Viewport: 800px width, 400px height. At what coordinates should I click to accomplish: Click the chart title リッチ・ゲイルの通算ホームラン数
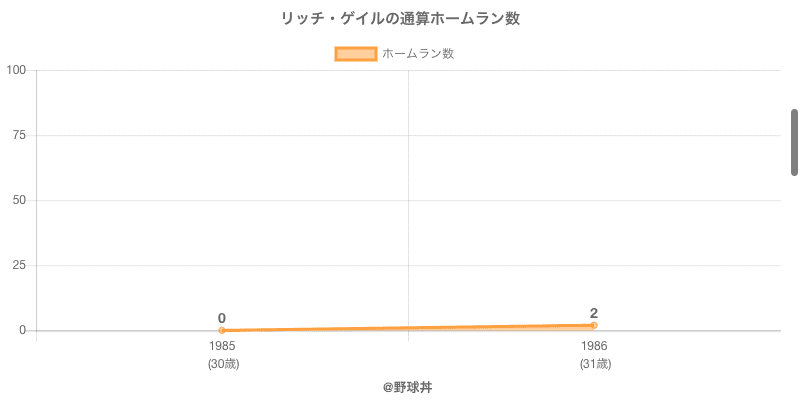(400, 19)
